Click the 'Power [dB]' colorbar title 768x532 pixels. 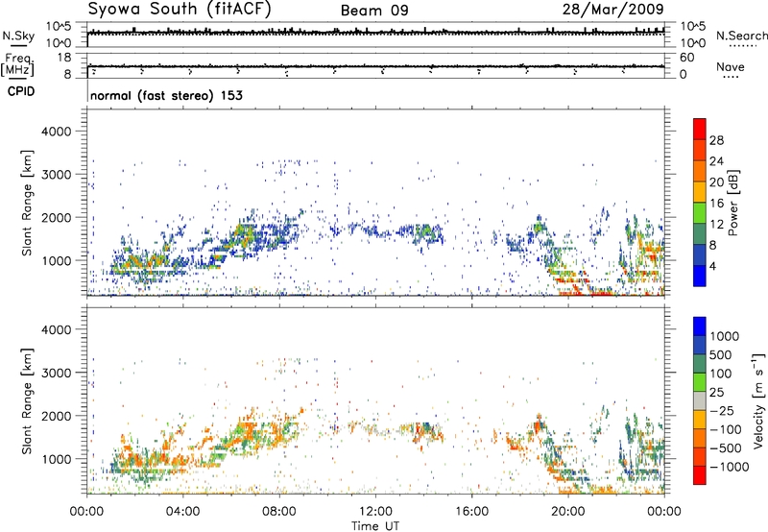click(733, 203)
